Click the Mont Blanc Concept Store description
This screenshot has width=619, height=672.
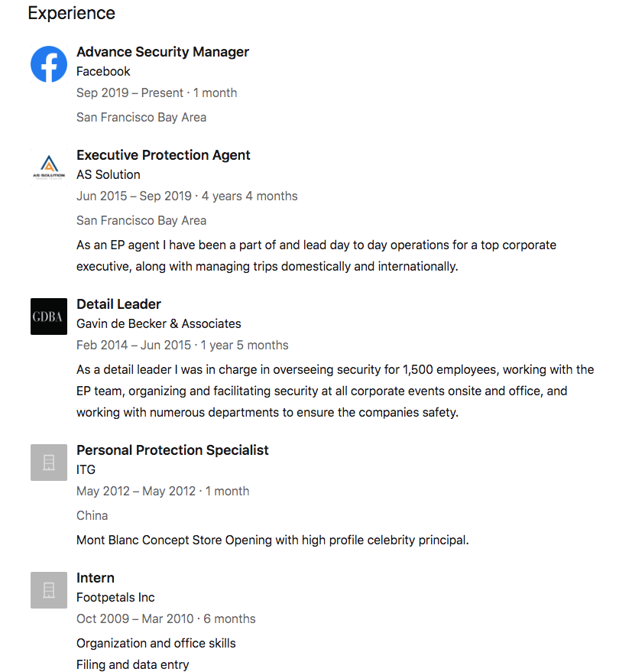pos(273,540)
